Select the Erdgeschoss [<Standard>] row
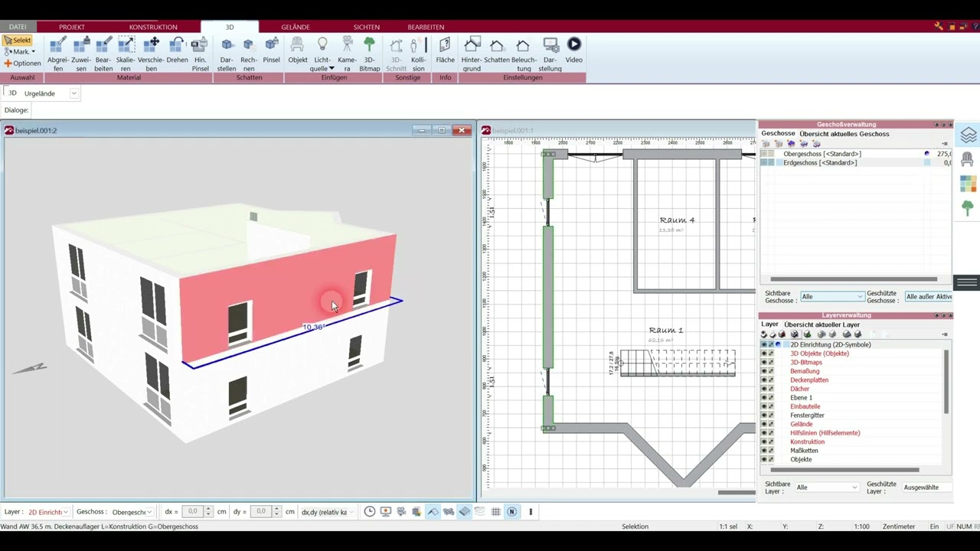The height and width of the screenshot is (551, 980). click(856, 163)
